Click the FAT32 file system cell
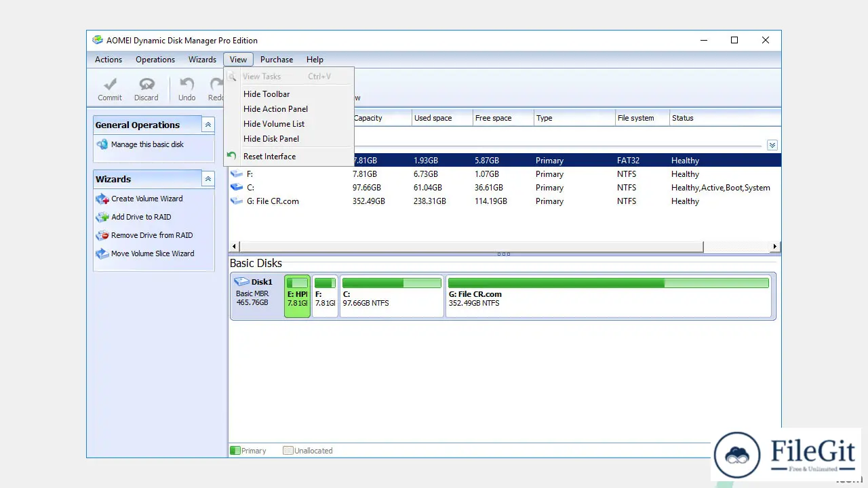 [x=629, y=161]
